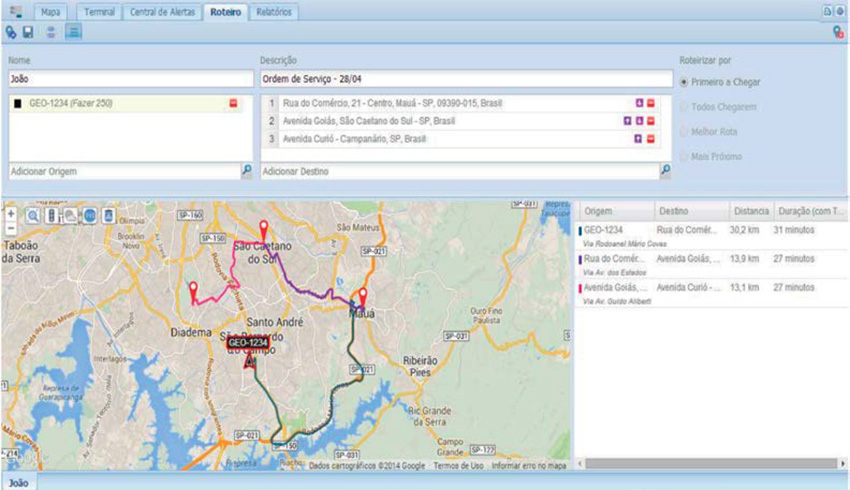Viewport: 850px width, 490px height.
Task: Toggle the highlighted list-view toolbar icon
Action: point(73,32)
